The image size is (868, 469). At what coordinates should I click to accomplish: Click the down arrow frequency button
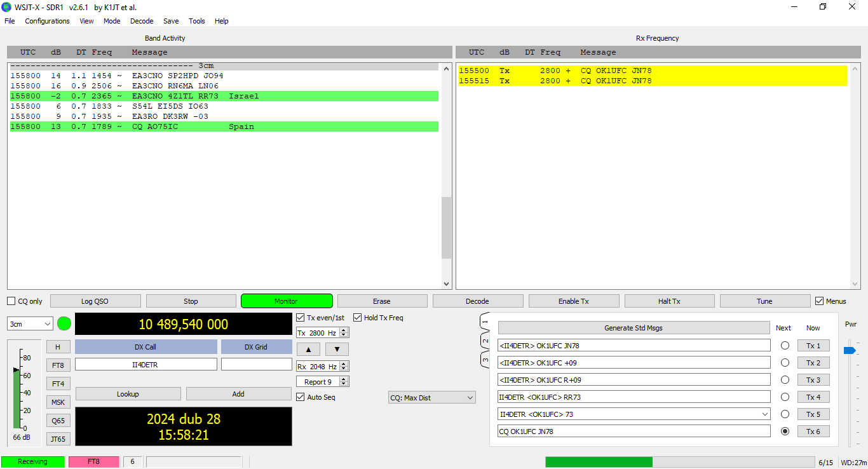coord(337,349)
